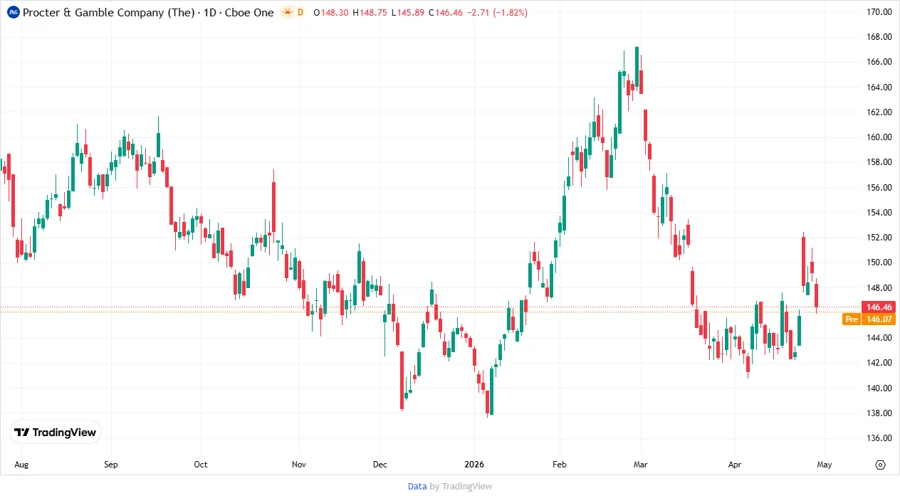Click the sun-shaped market status icon

pos(288,12)
